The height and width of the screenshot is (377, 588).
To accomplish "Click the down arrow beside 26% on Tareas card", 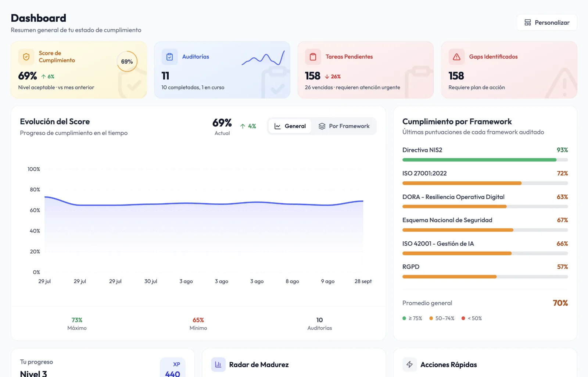I will [x=327, y=77].
